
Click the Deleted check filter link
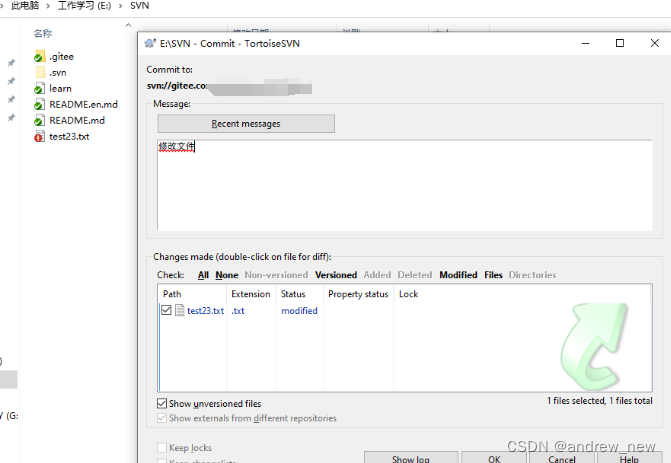point(415,275)
